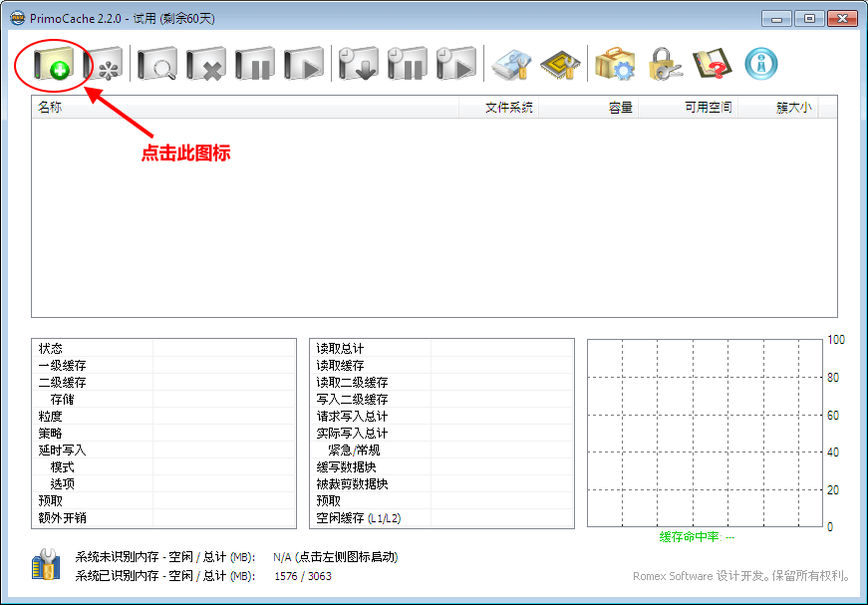The width and height of the screenshot is (868, 605).
Task: Start the selected cache task
Action: point(305,62)
